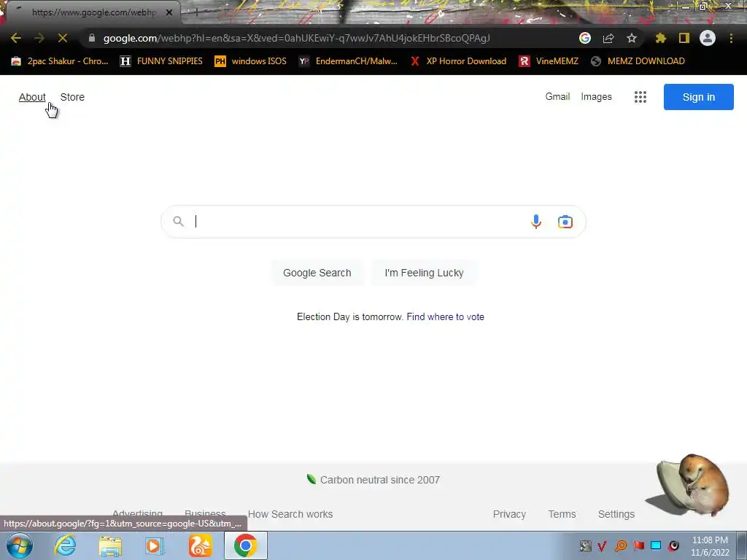Click the orange magnifier tray icon
Image resolution: width=747 pixels, height=560 pixels.
[x=621, y=545]
